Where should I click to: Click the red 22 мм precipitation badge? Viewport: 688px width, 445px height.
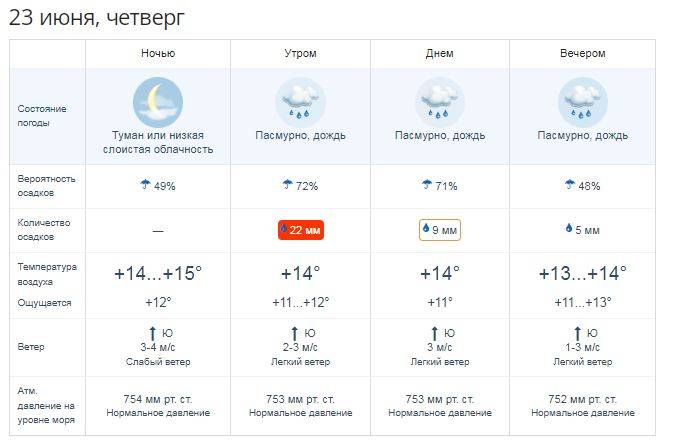click(x=301, y=230)
